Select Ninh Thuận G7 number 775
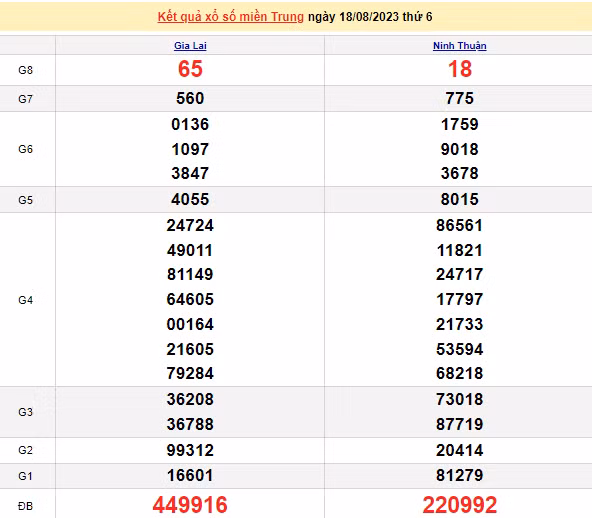This screenshot has width=592, height=518. click(x=459, y=99)
